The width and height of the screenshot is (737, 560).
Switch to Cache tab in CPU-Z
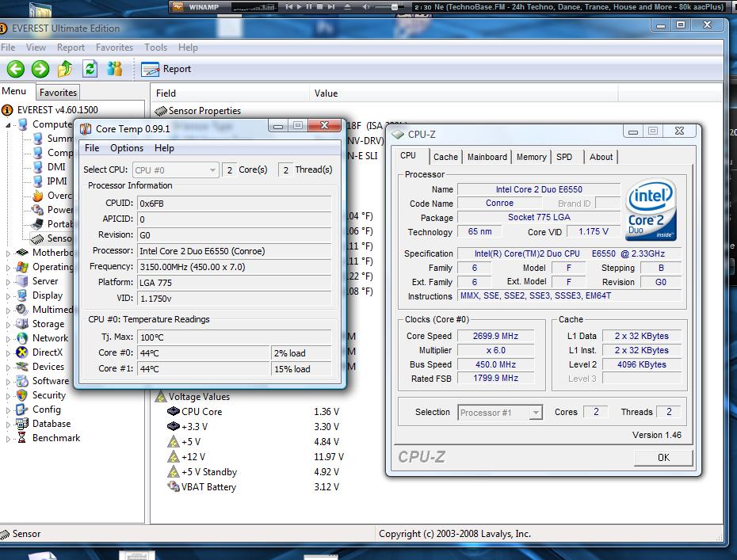coord(445,157)
